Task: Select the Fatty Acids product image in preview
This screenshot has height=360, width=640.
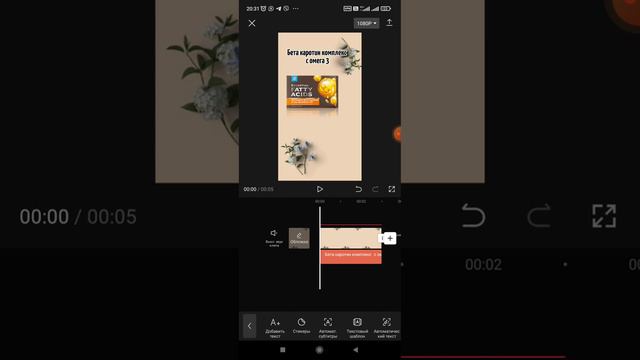Action: point(312,92)
